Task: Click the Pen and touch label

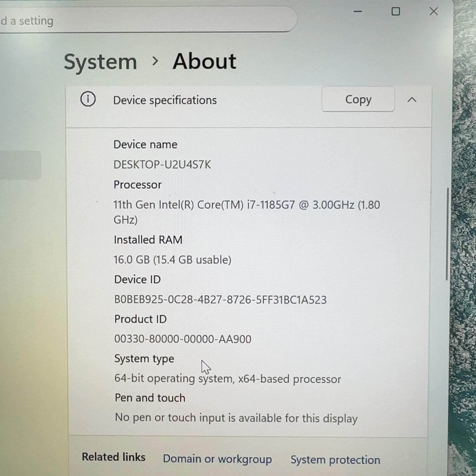Action: (x=150, y=398)
